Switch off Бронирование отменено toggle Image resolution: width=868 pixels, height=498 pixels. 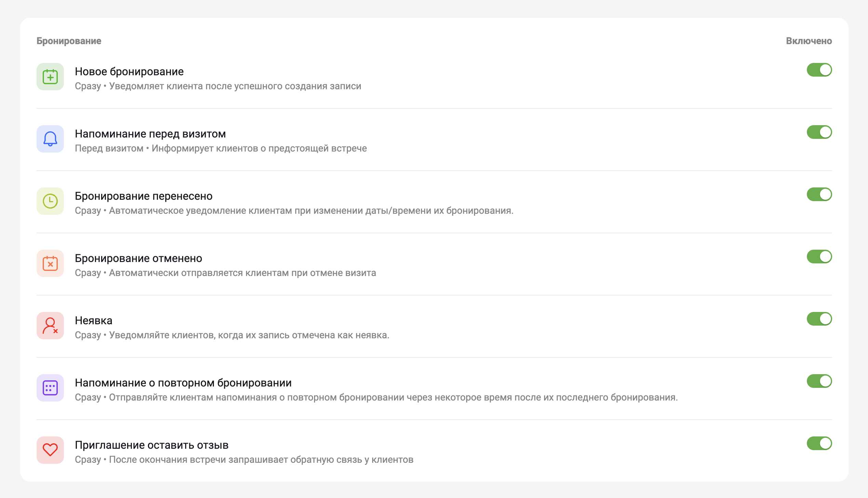pos(819,257)
